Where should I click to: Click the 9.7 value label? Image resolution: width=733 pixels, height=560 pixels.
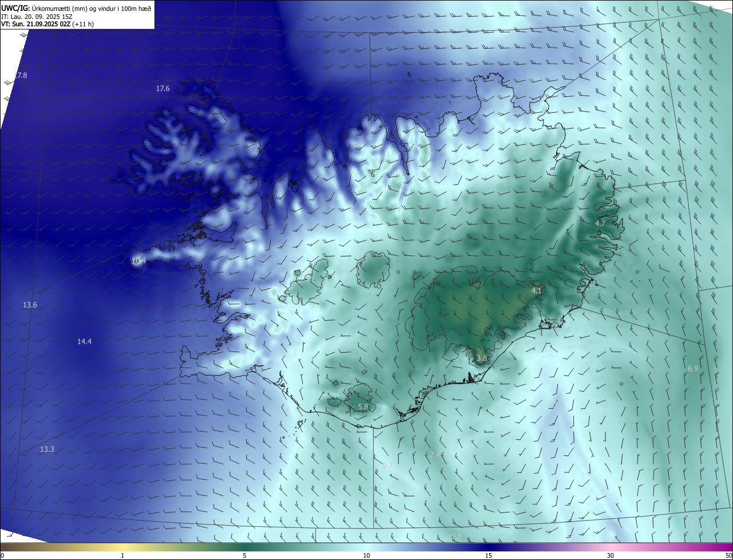[388, 466]
